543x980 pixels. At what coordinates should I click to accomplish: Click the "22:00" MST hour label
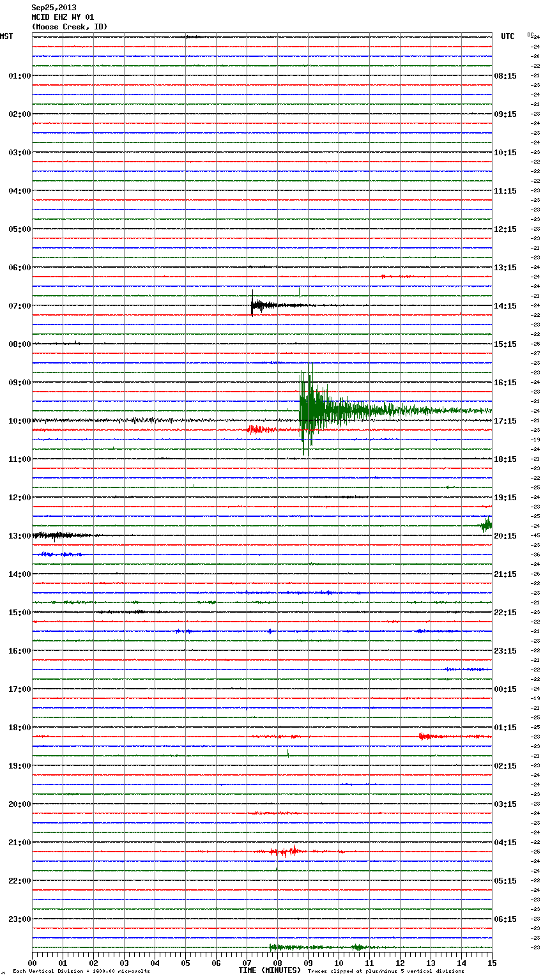[20, 881]
